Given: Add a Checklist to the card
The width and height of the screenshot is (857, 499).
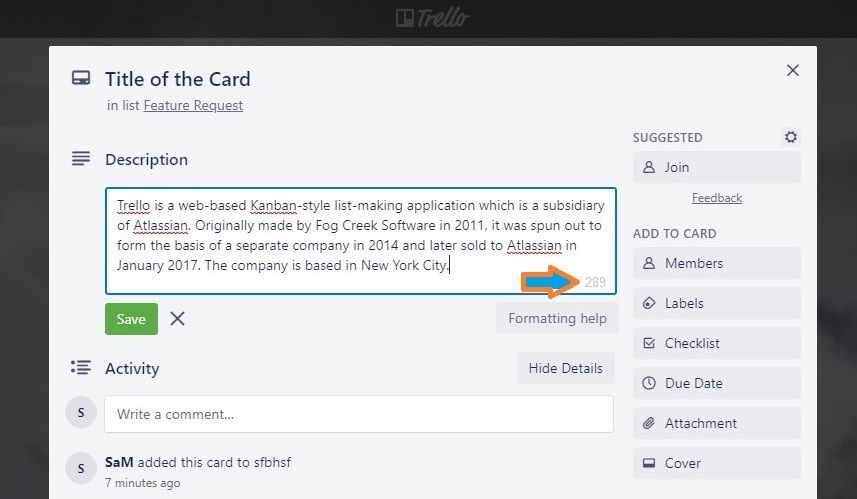Looking at the screenshot, I should point(717,343).
